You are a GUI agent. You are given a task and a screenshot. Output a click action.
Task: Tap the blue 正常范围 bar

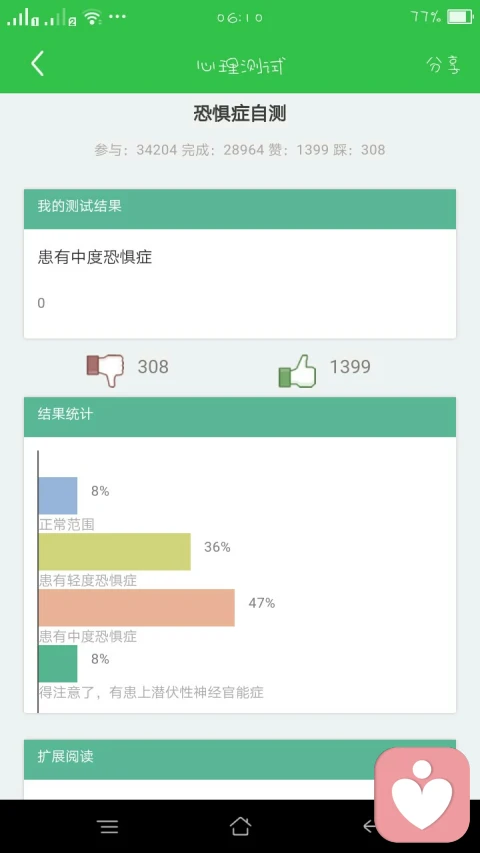pyautogui.click(x=58, y=496)
